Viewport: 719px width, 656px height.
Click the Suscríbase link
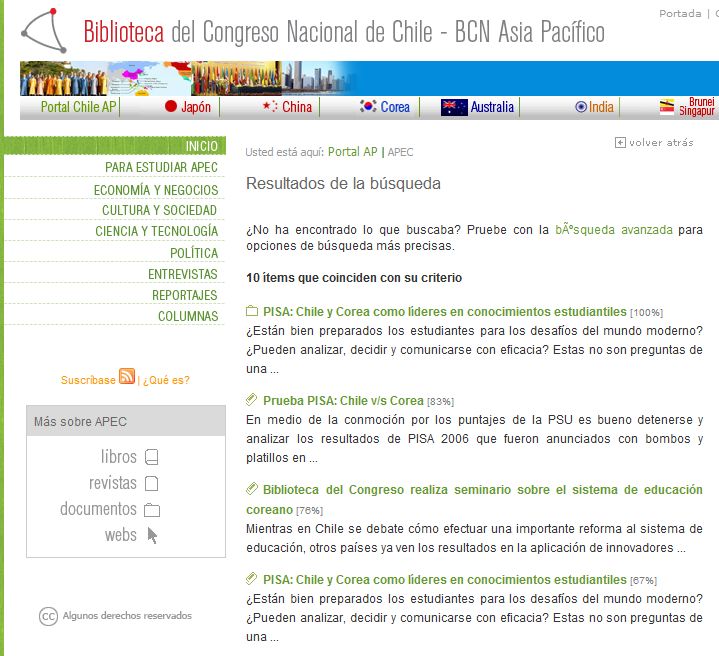(88, 380)
